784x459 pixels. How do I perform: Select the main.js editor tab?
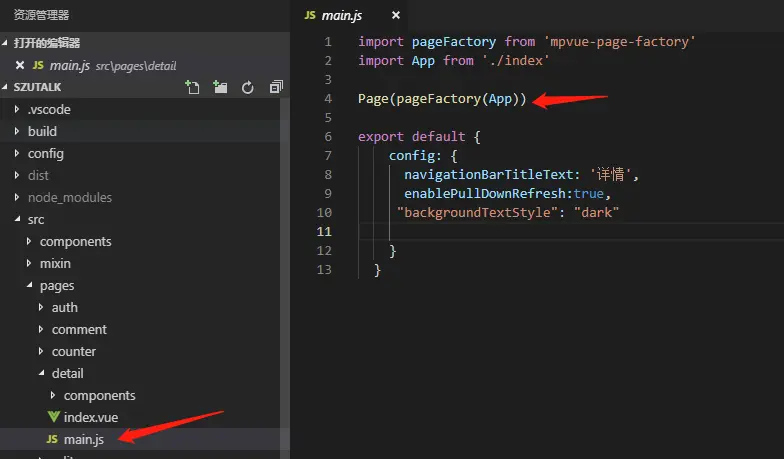pyautogui.click(x=348, y=16)
